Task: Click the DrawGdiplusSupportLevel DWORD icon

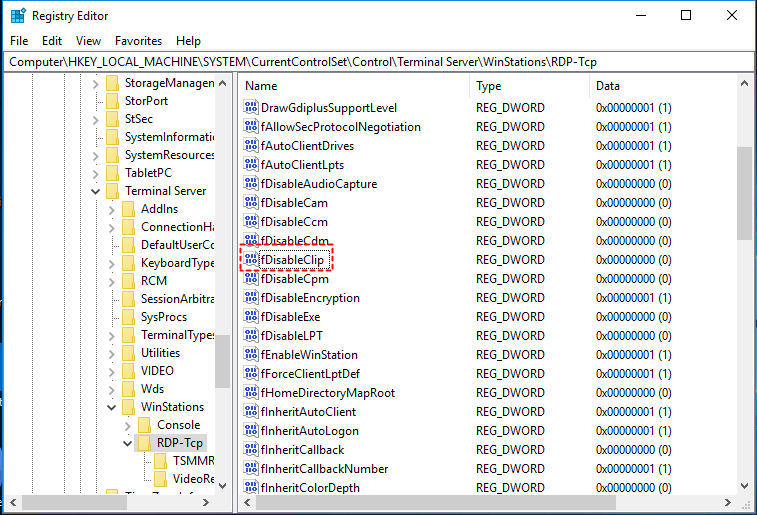Action: click(x=251, y=107)
